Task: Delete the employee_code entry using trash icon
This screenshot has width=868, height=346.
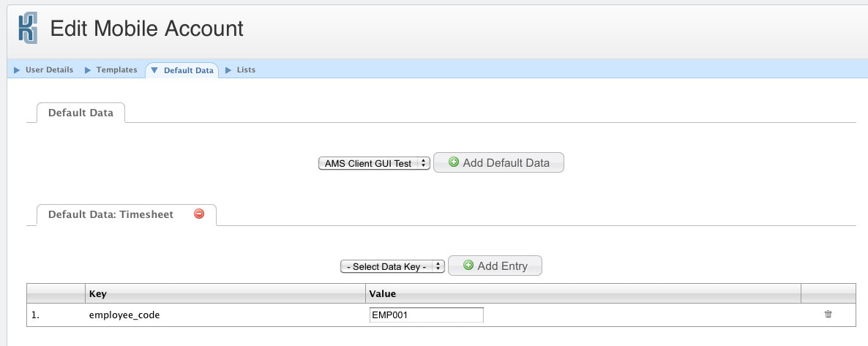Action: point(828,315)
